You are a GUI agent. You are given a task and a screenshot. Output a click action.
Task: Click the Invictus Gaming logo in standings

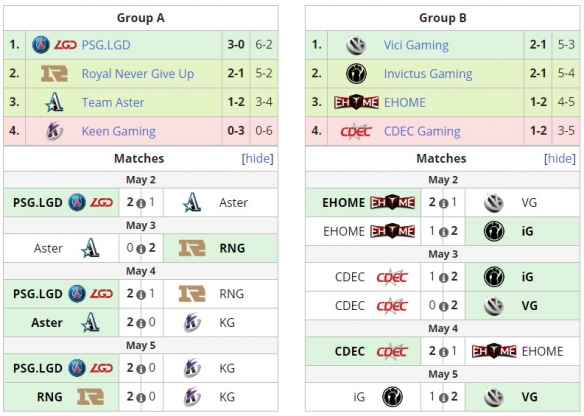point(356,73)
